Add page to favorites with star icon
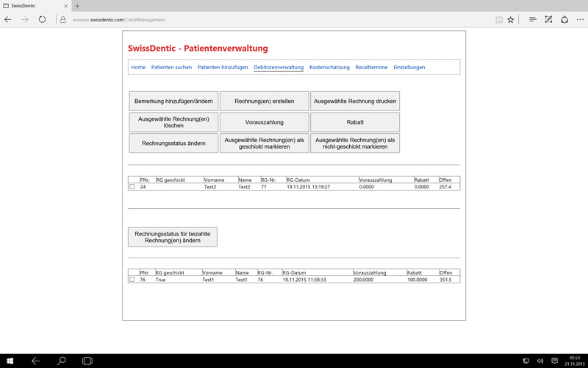This screenshot has width=588, height=368. (511, 20)
